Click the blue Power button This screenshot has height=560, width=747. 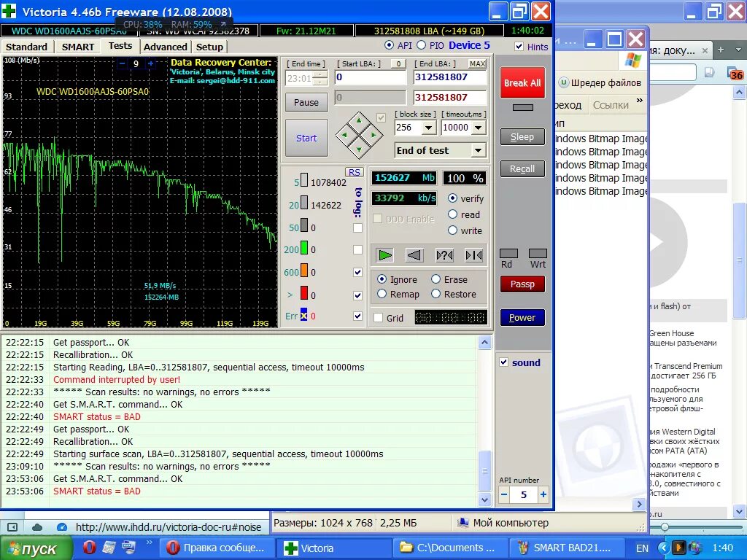522,318
